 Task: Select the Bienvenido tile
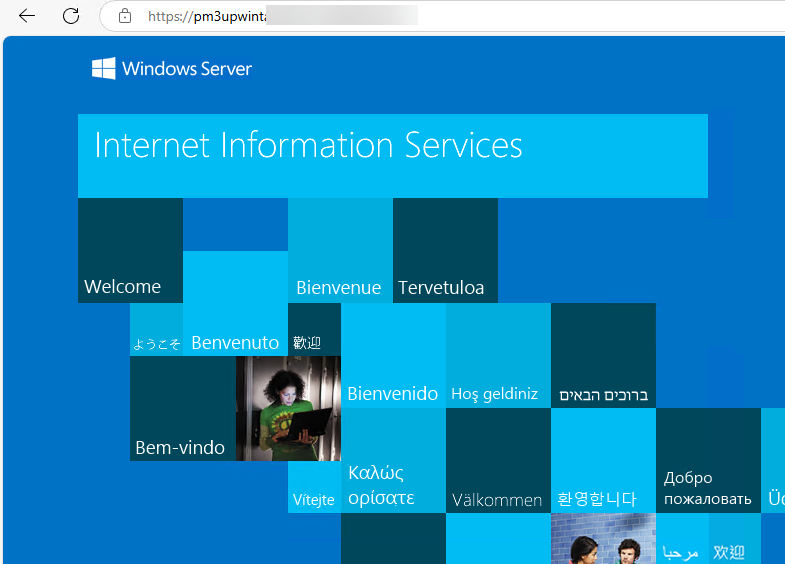click(394, 355)
